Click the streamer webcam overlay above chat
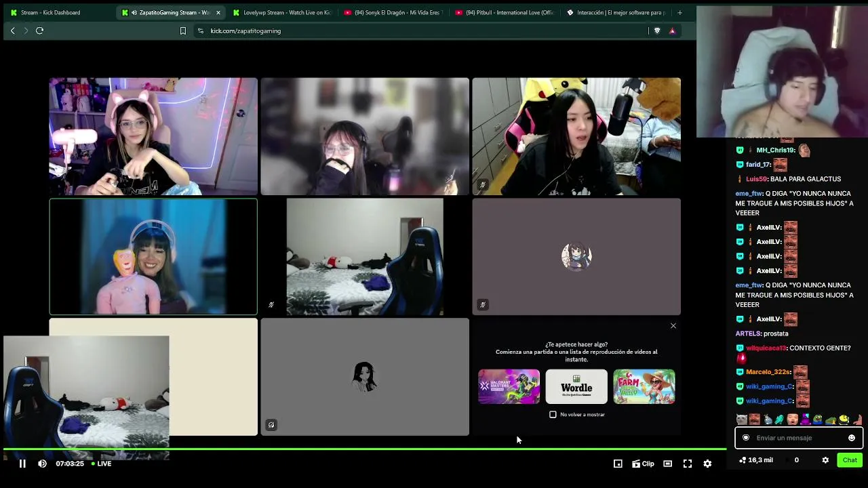This screenshot has height=488, width=868. (781, 72)
